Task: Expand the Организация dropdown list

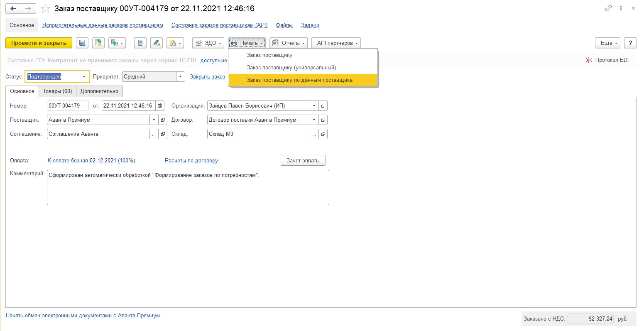Action: point(314,106)
